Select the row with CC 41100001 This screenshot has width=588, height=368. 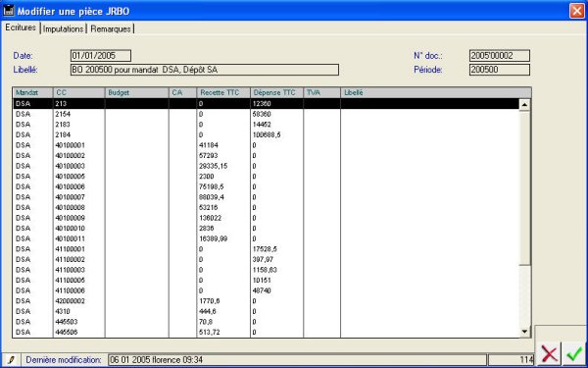pyautogui.click(x=266, y=249)
